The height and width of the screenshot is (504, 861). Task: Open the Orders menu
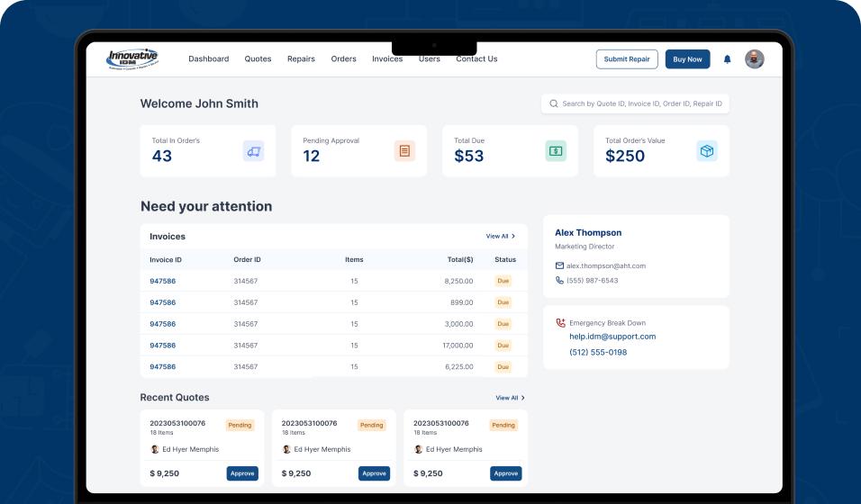click(344, 58)
